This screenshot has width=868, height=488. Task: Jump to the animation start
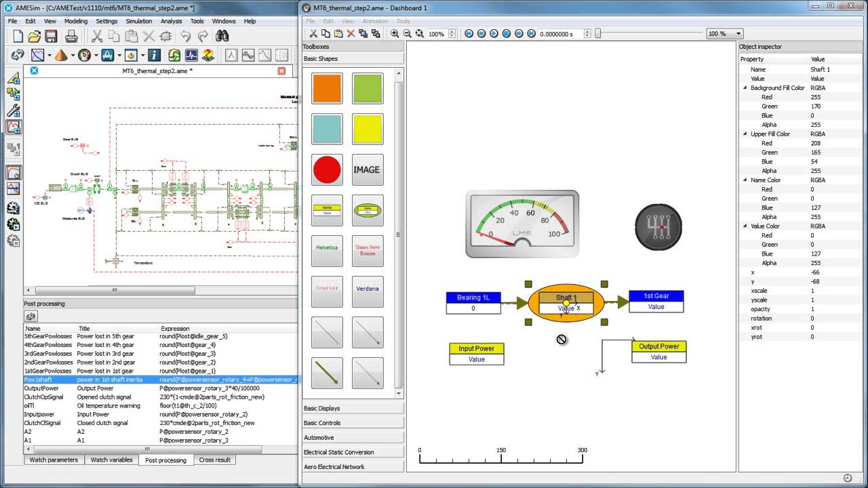click(x=469, y=33)
